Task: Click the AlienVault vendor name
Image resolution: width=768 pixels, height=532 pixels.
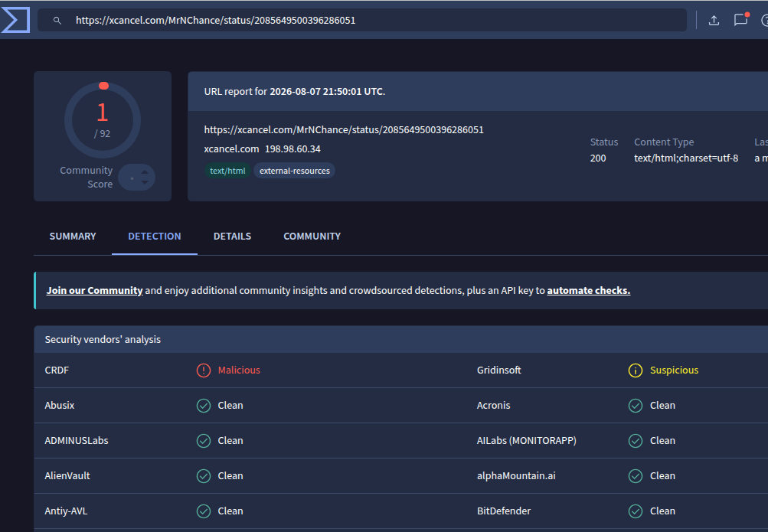Action: coord(67,476)
